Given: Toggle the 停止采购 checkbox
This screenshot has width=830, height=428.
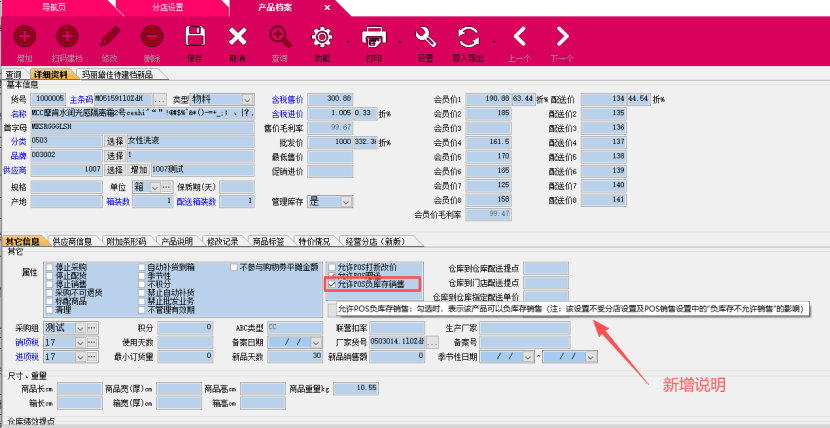Looking at the screenshot, I should 50,267.
